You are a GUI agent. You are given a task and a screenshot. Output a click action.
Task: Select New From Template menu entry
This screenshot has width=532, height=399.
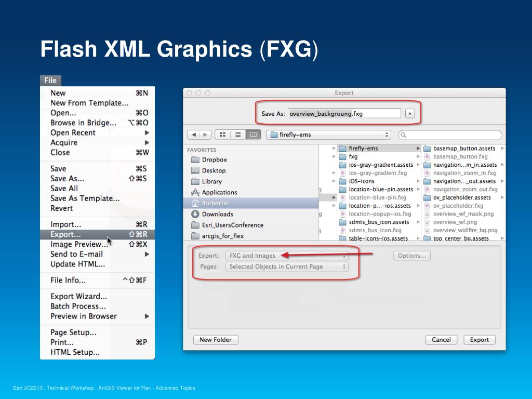(97, 103)
